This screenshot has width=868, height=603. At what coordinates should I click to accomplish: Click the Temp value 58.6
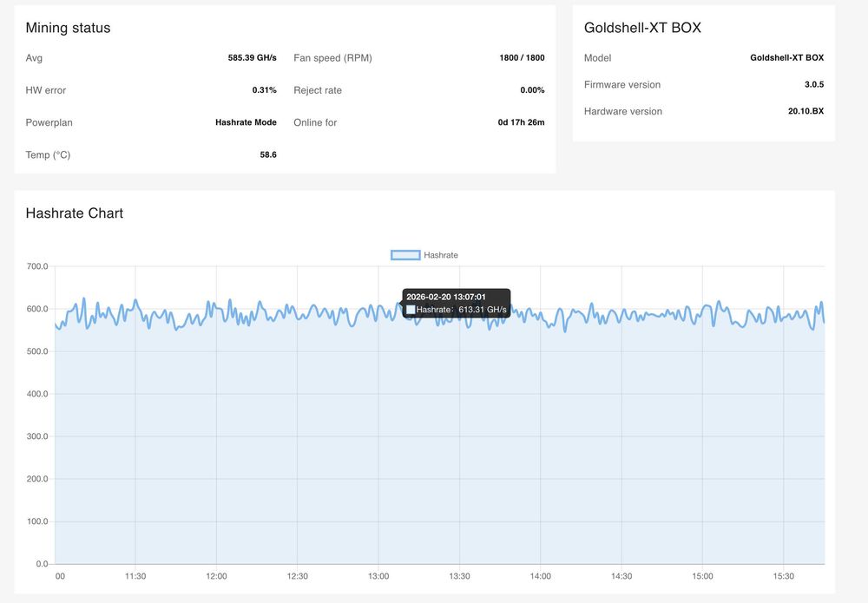[268, 154]
